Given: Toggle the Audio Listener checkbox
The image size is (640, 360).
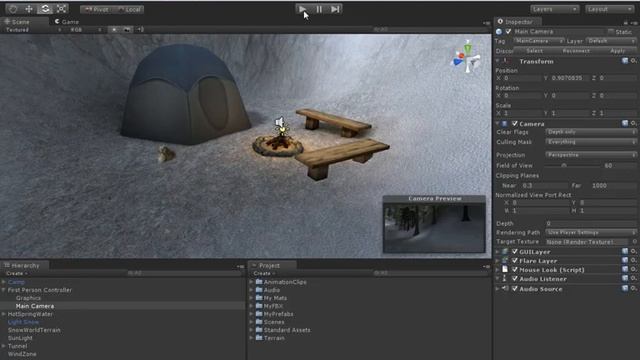Looking at the screenshot, I should click(515, 279).
